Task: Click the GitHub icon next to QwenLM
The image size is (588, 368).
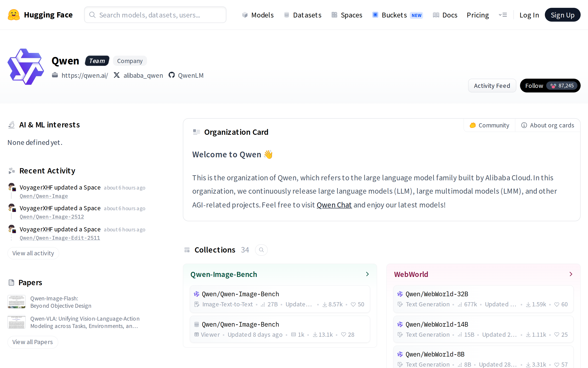Action: pyautogui.click(x=172, y=75)
